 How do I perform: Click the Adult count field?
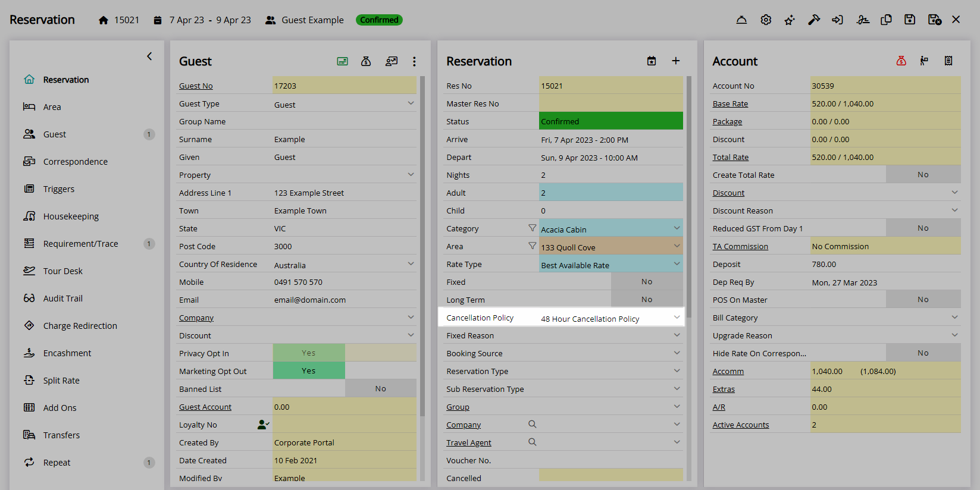click(x=611, y=193)
